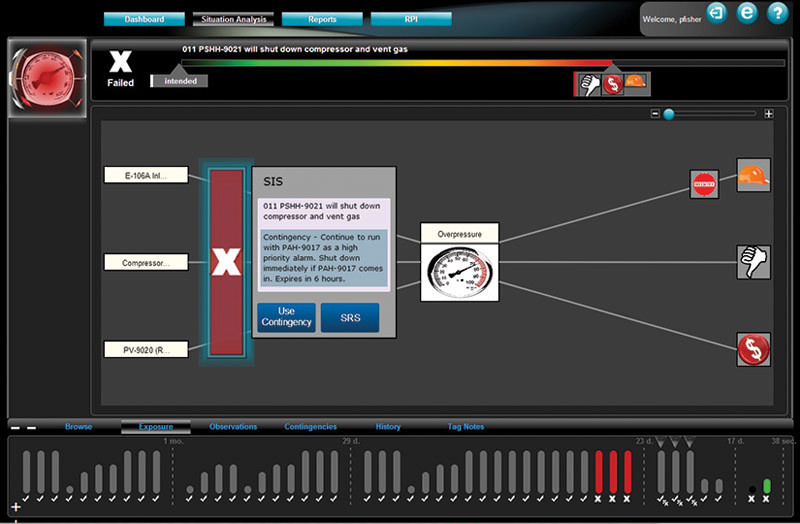This screenshot has height=524, width=800.
Task: Click the round 'e' icon in header
Action: pos(746,14)
